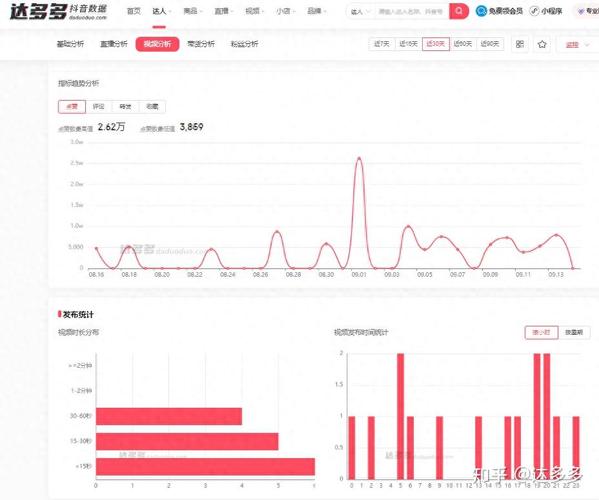599x500 pixels.
Task: Expand the 达人 navigation dropdown
Action: pos(161,11)
